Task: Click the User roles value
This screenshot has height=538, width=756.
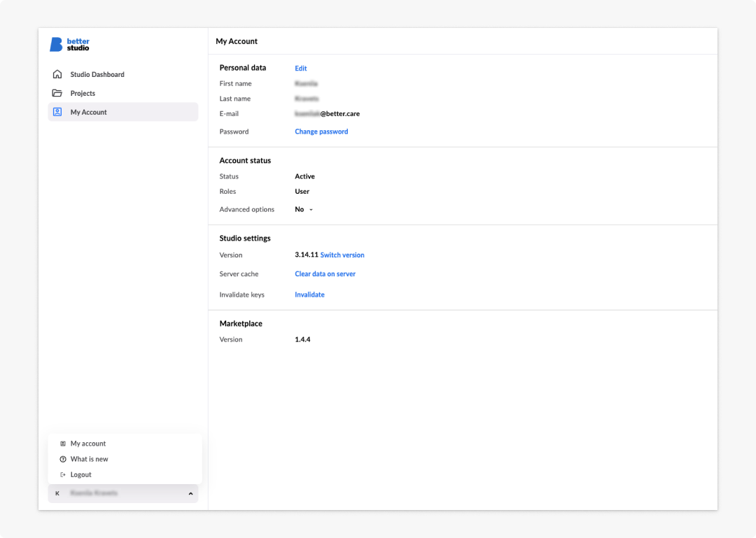Action: coord(302,192)
